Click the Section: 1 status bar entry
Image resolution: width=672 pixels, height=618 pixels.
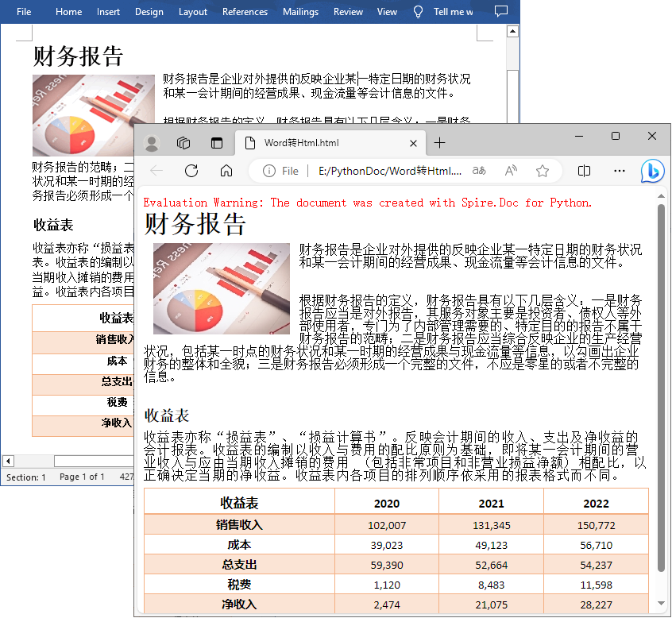[25, 477]
